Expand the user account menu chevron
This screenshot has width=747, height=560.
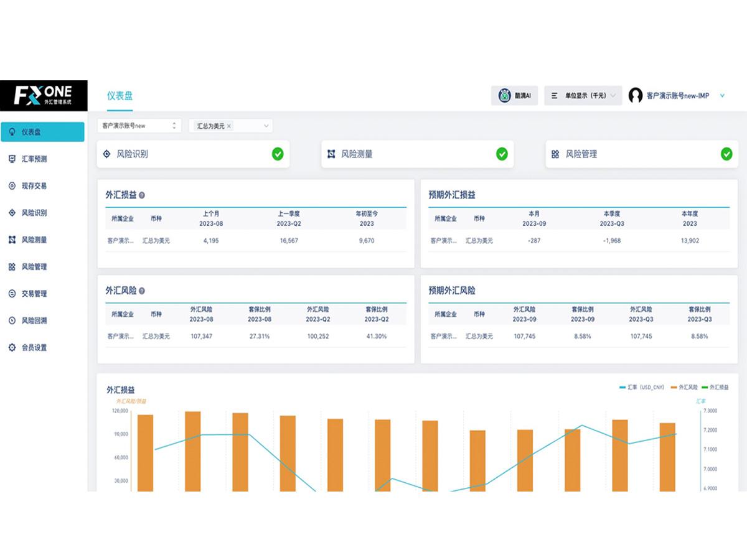[722, 96]
